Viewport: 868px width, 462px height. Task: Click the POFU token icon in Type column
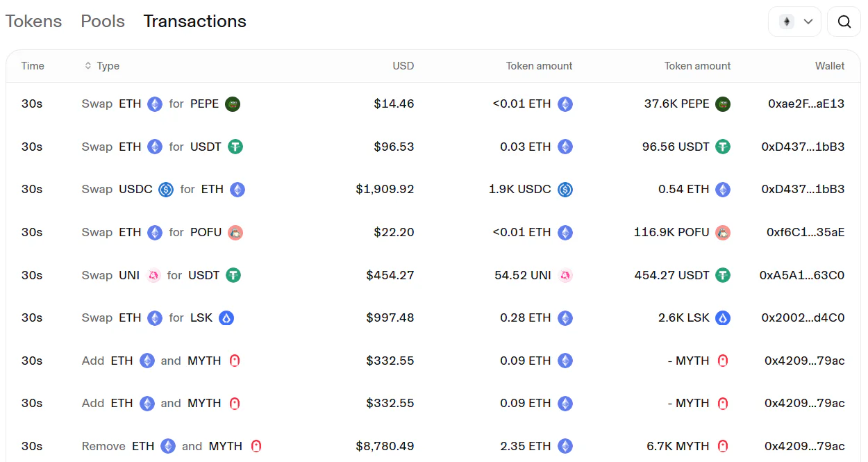[x=236, y=233]
